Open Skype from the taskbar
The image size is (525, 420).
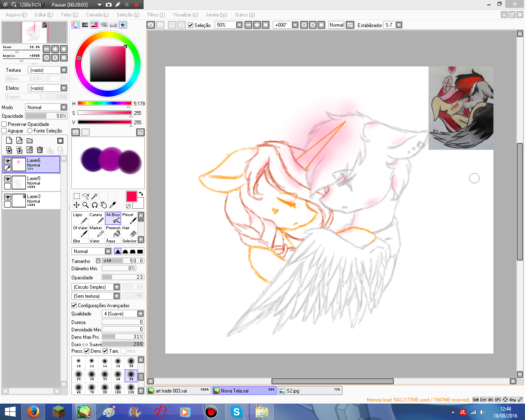coord(236,412)
